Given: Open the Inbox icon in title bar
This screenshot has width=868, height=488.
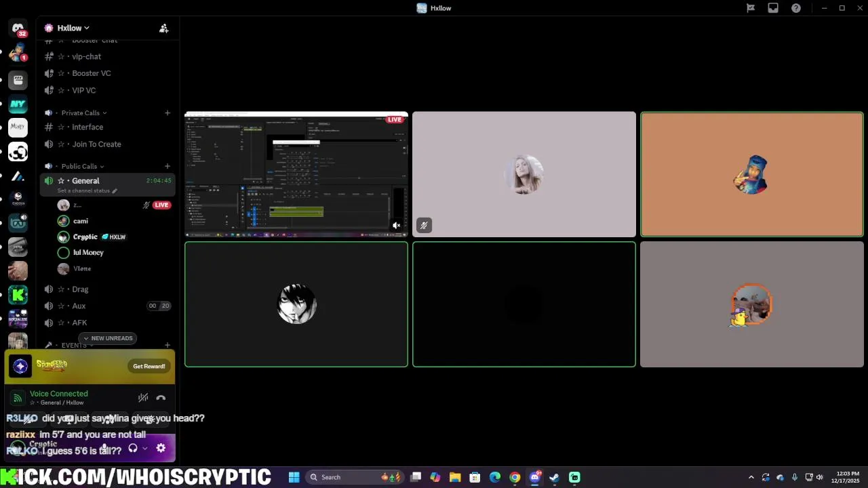Looking at the screenshot, I should click(x=773, y=8).
